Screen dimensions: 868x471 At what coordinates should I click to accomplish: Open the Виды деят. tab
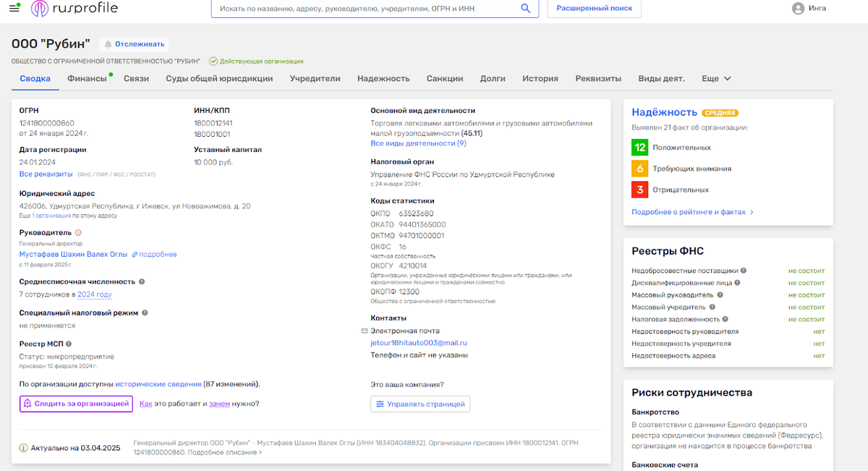pos(661,78)
